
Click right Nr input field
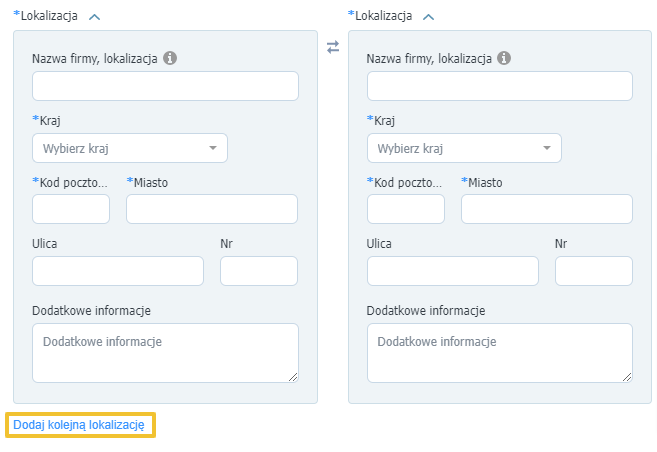click(x=594, y=271)
